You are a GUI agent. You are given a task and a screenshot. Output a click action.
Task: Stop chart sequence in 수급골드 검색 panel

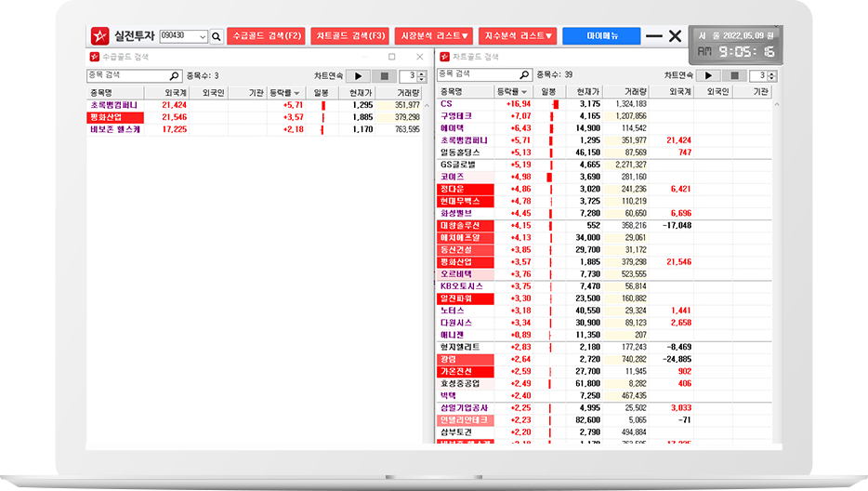tap(384, 75)
